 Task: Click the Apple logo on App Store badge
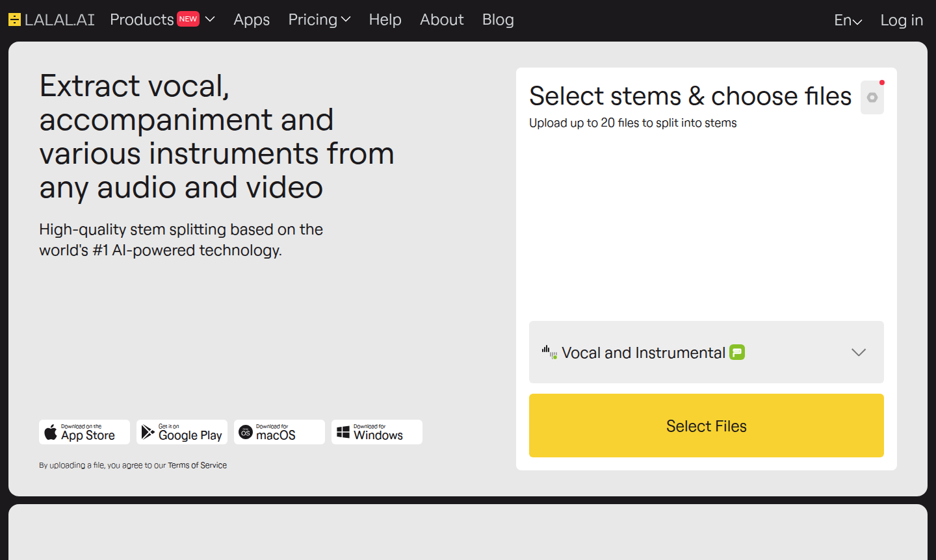tap(51, 432)
